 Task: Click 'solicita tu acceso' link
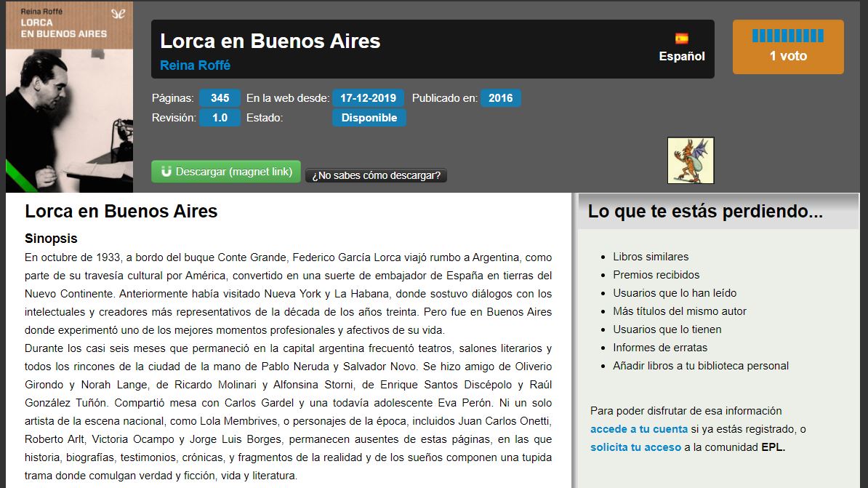(635, 447)
